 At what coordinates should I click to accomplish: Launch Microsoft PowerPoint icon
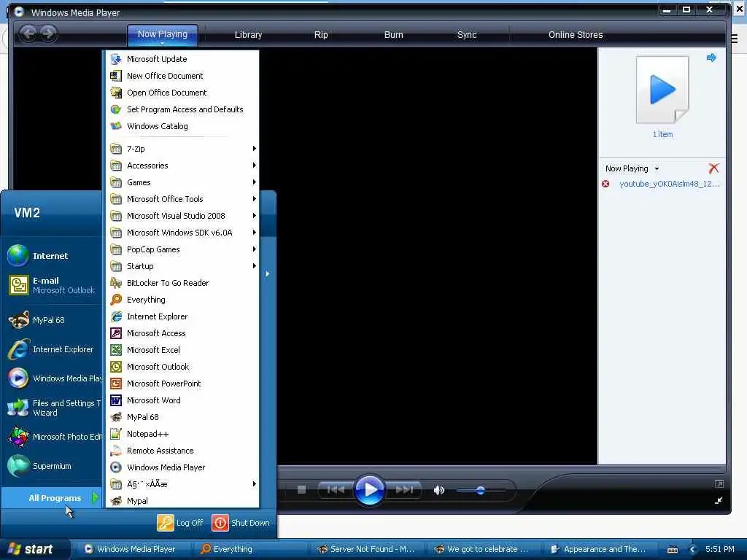click(x=116, y=384)
